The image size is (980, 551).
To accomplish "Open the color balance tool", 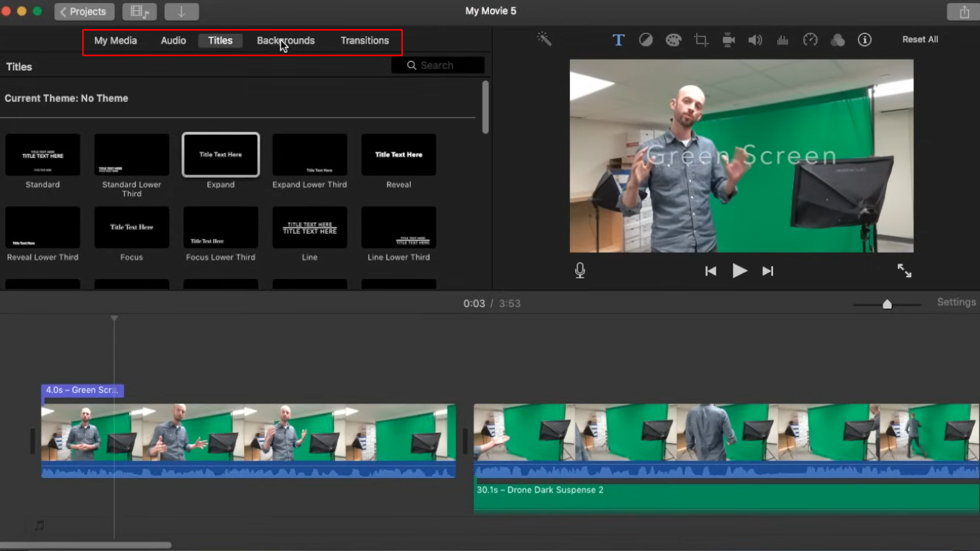I will click(x=646, y=40).
